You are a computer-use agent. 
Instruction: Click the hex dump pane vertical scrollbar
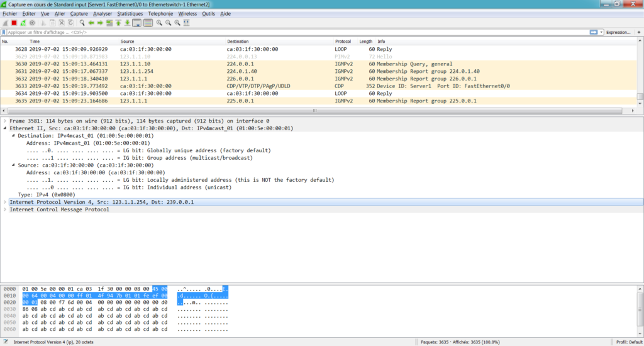[640, 311]
